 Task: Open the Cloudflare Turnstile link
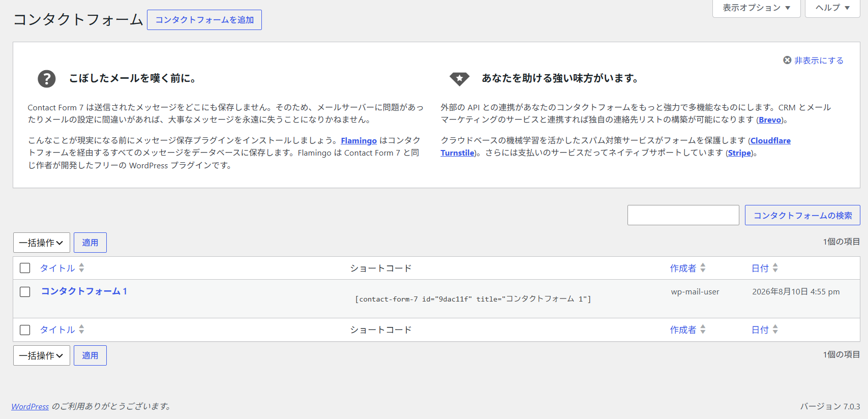point(770,141)
